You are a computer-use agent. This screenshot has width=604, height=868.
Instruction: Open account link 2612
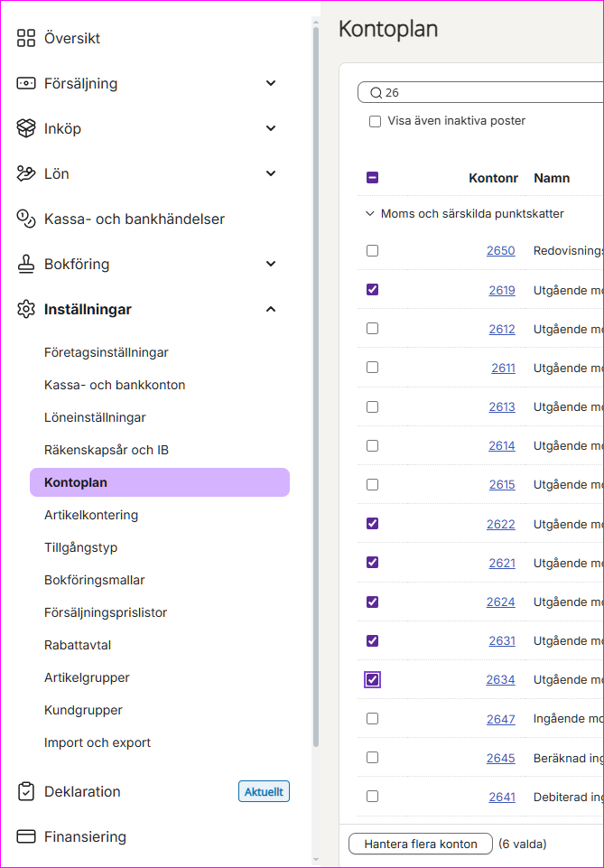point(502,329)
